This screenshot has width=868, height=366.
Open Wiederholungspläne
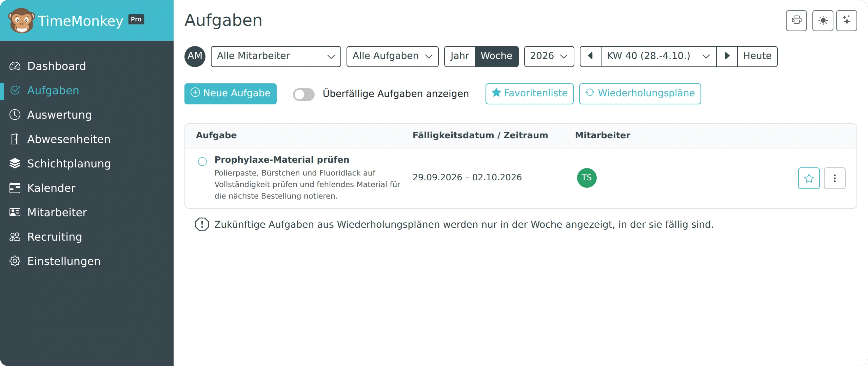coord(640,94)
